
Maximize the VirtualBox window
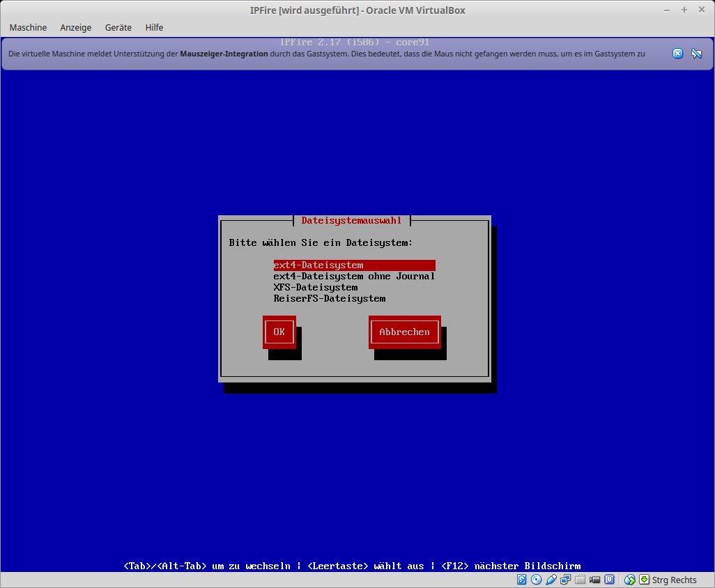(684, 10)
